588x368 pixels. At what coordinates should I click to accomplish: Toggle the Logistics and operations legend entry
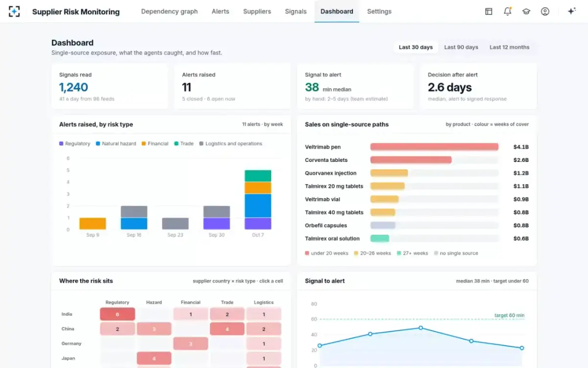tap(231, 144)
